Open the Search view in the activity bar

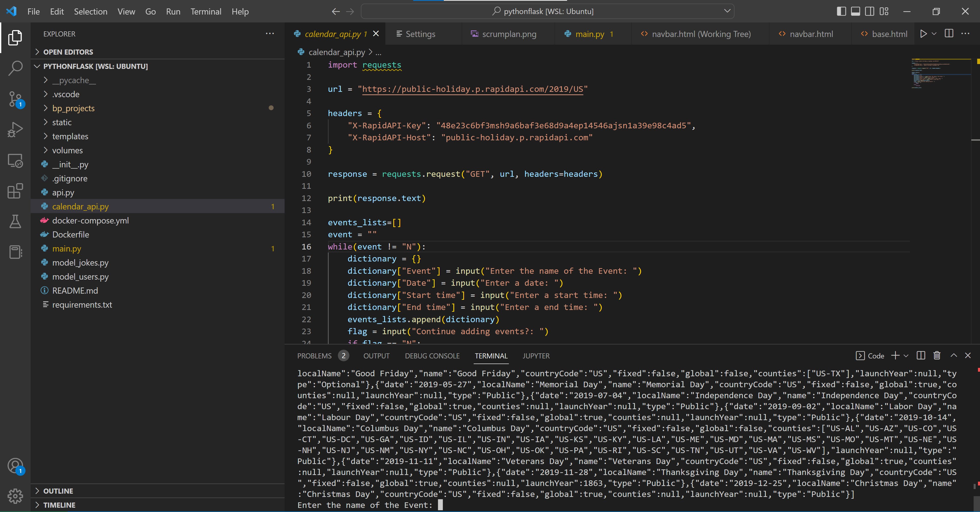tap(15, 68)
